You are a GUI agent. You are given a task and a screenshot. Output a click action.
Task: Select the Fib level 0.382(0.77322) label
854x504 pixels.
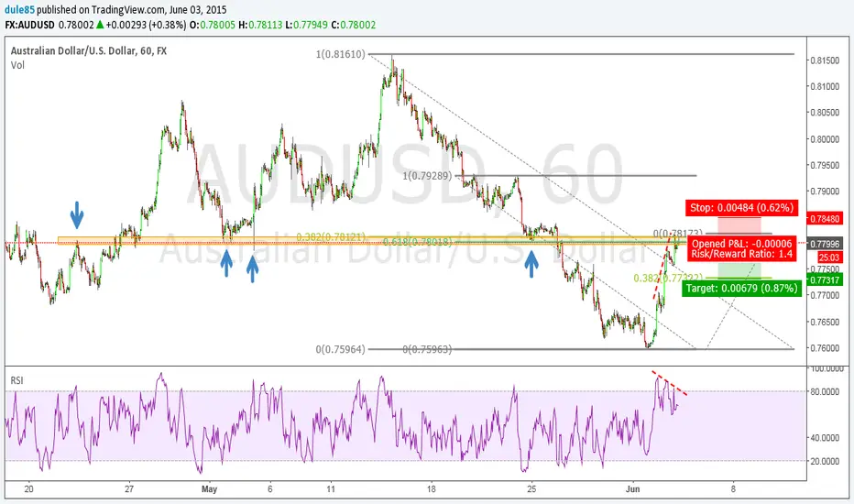click(x=668, y=278)
